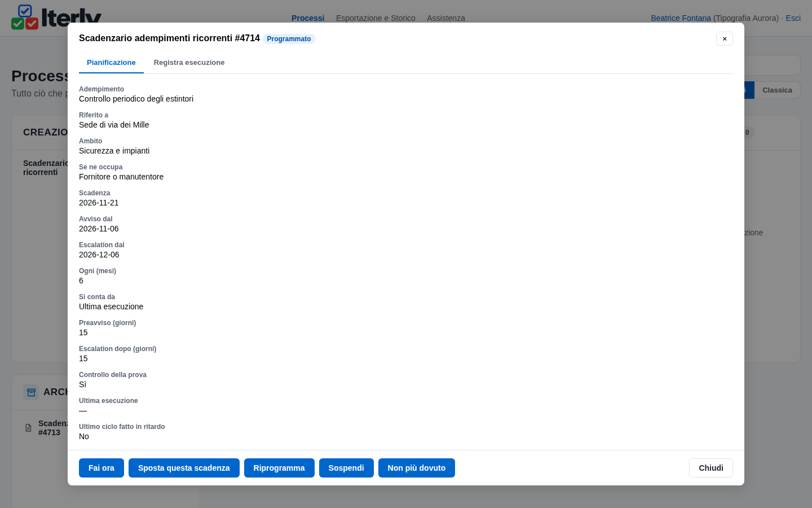
Task: Open the Registra esecuzione tab
Action: [189, 63]
